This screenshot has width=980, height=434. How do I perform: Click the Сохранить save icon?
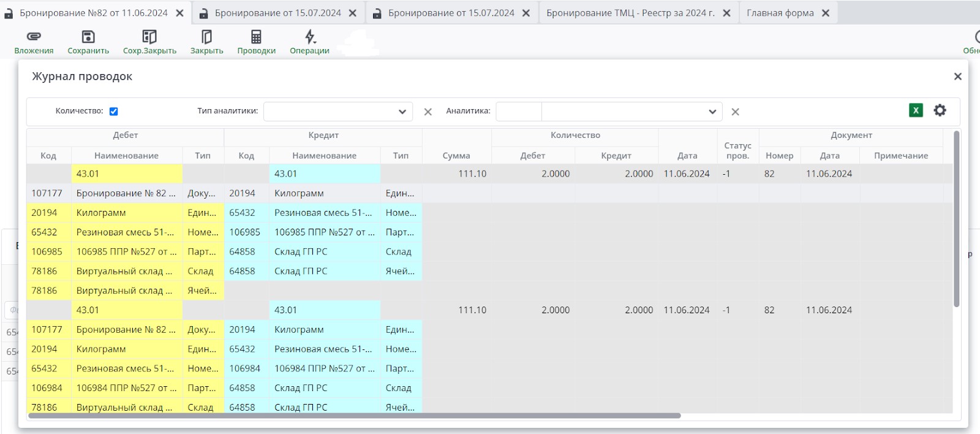(88, 37)
